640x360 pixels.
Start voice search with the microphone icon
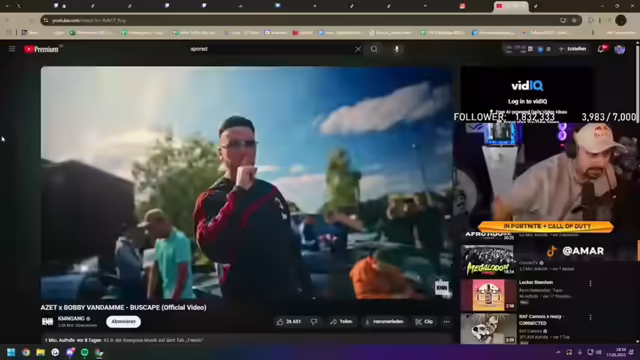[396, 49]
